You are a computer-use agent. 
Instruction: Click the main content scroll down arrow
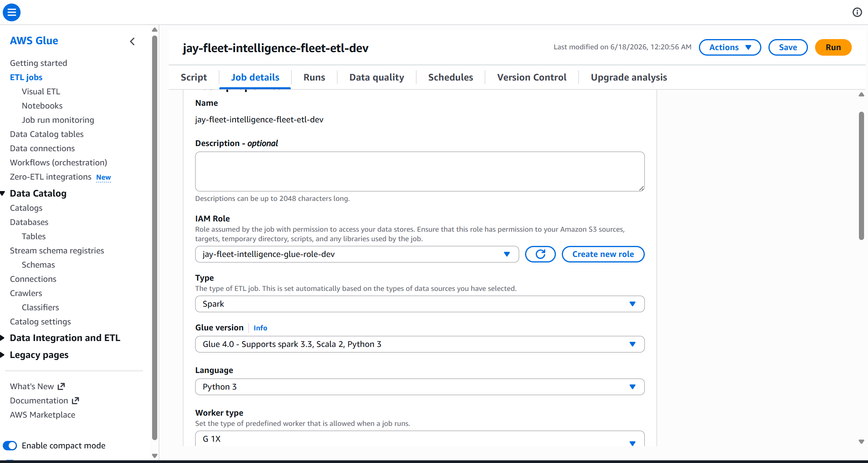coord(861,442)
